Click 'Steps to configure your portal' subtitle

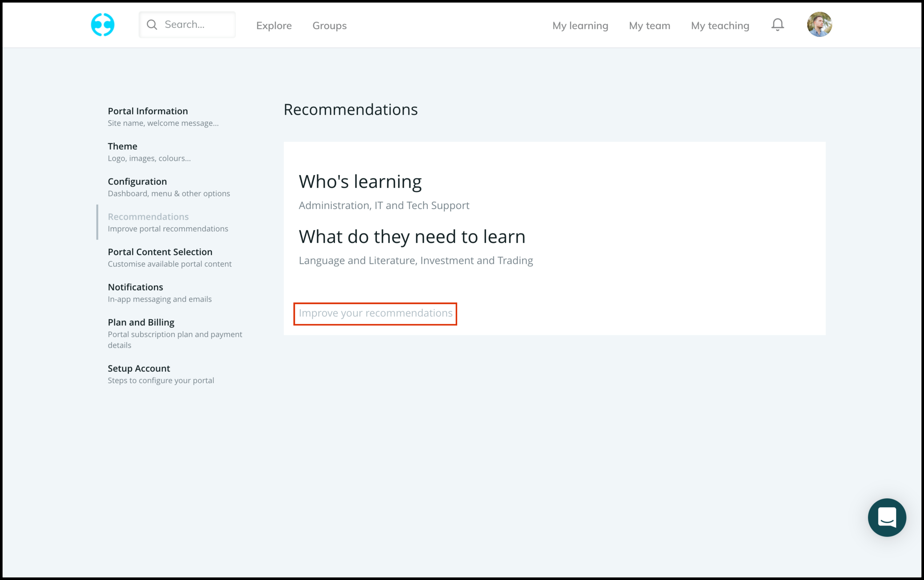click(161, 381)
